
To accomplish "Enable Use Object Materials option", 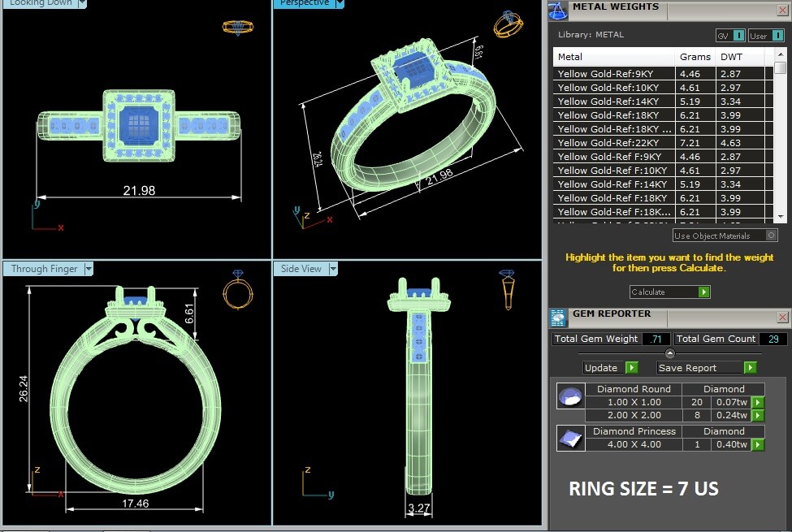I will (x=771, y=236).
